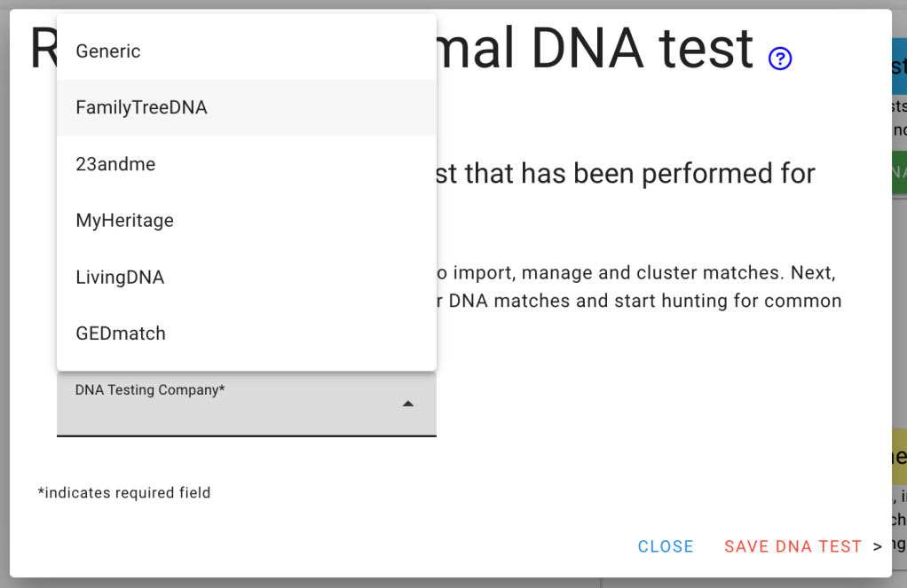Image resolution: width=907 pixels, height=588 pixels.
Task: Click the green button behind the dialog
Action: click(x=898, y=172)
